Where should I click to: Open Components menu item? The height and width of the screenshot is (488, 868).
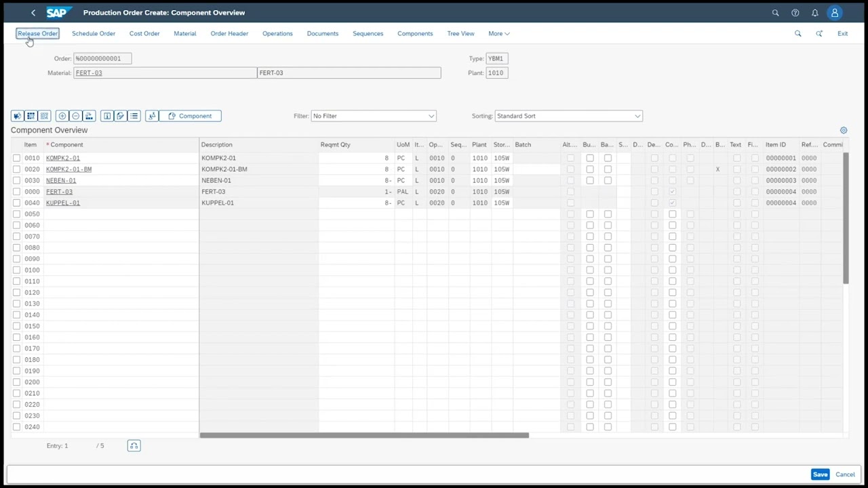point(415,33)
